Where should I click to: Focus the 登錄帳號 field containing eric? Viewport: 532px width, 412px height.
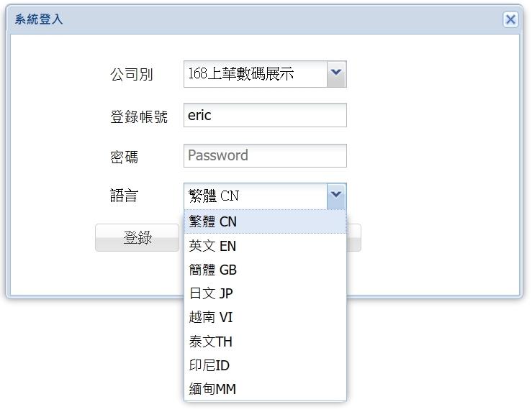click(265, 115)
